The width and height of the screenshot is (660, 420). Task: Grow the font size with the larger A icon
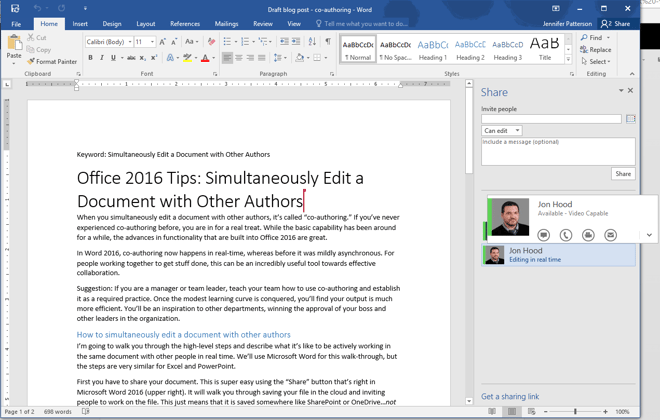[162, 42]
